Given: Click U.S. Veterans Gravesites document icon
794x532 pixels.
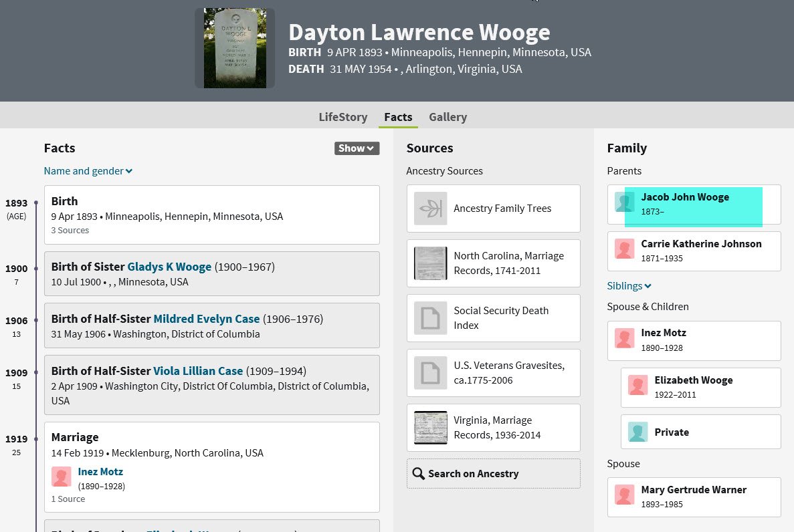Looking at the screenshot, I should coord(430,373).
